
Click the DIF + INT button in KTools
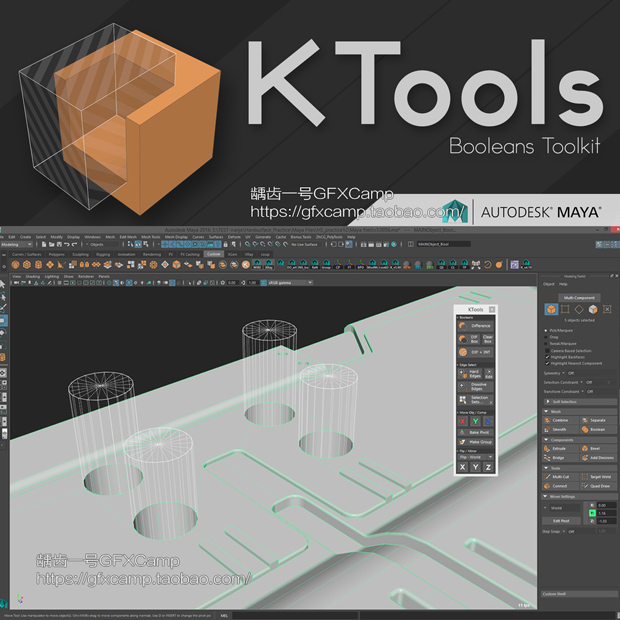point(475,352)
